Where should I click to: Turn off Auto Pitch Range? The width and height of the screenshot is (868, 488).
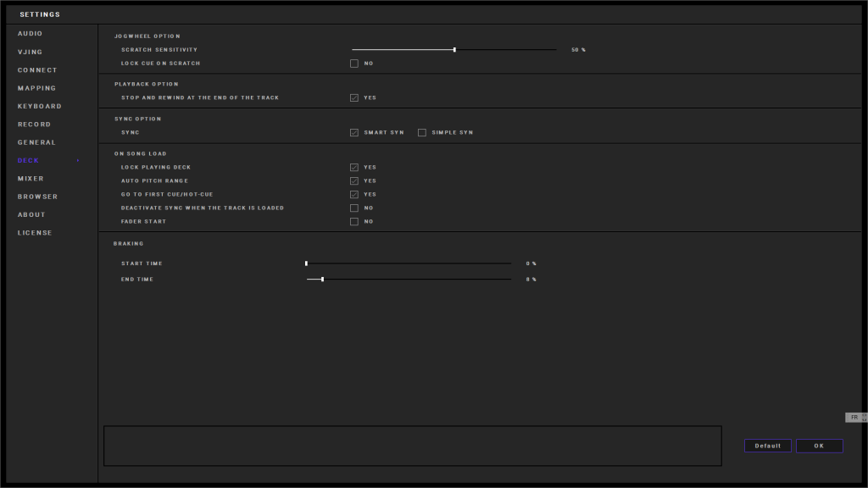(x=354, y=181)
